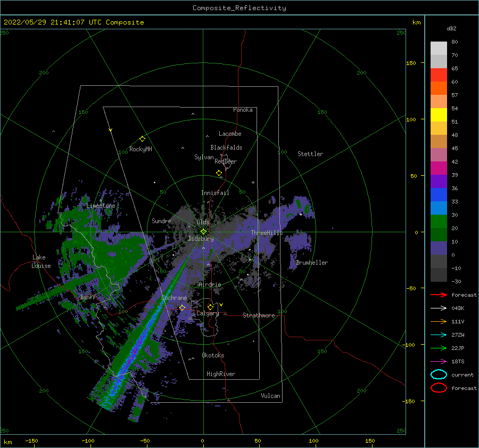The width and height of the screenshot is (479, 448).
Task: Click the red forecast arrow icon
Action: [439, 295]
